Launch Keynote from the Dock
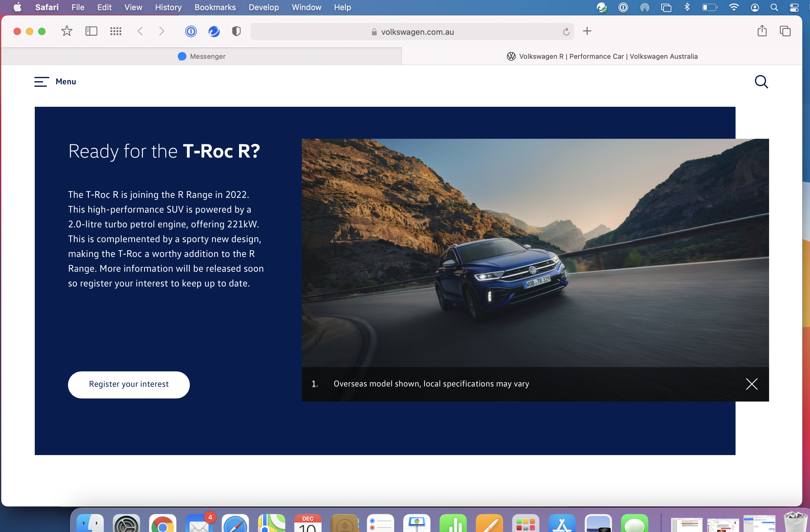 [417, 523]
